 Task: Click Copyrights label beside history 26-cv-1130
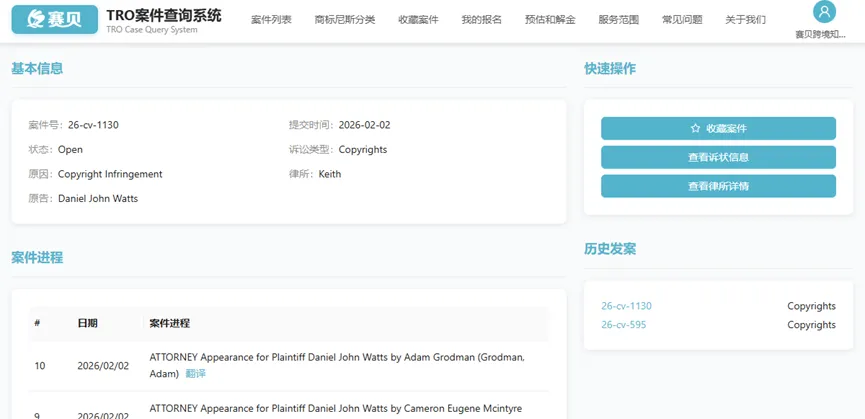point(811,306)
